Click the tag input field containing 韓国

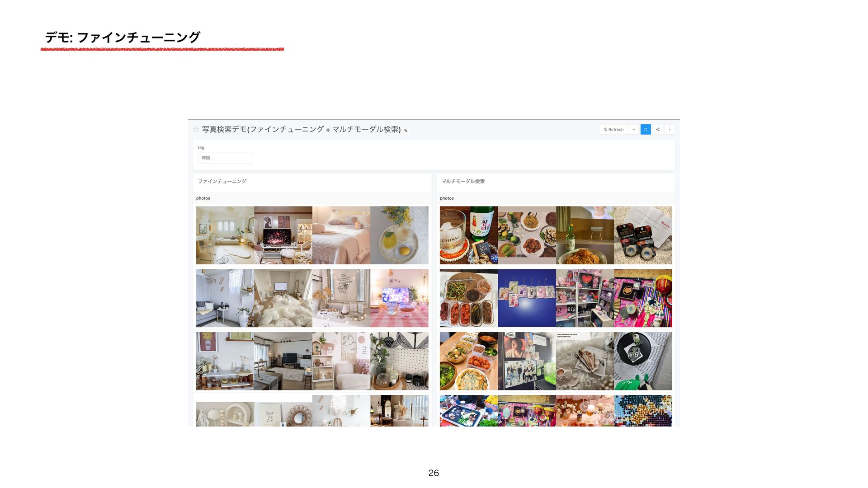click(x=225, y=158)
